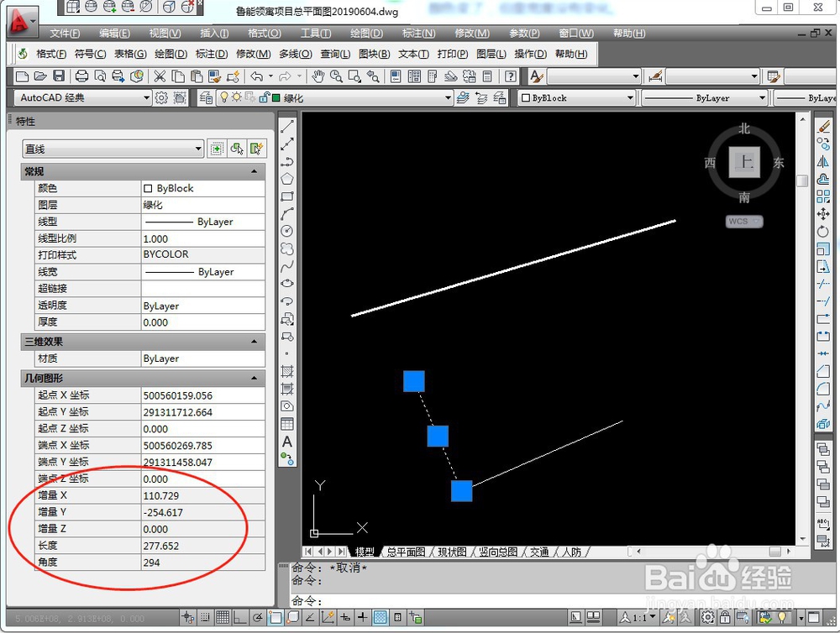Click 东 on the ViewCube compass
The height and width of the screenshot is (633, 840).
(779, 163)
